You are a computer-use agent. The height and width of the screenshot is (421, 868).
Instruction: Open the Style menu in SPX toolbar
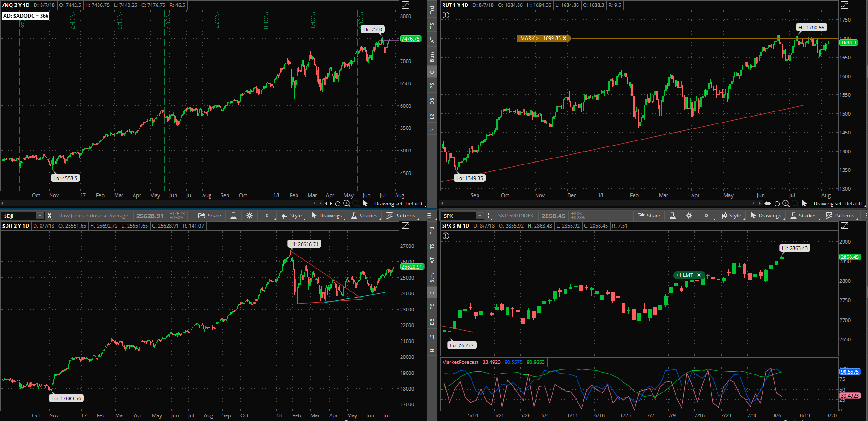pyautogui.click(x=731, y=216)
